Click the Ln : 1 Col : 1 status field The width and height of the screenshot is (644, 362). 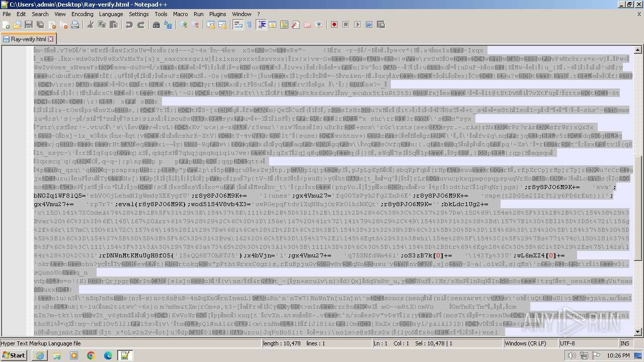point(438,343)
